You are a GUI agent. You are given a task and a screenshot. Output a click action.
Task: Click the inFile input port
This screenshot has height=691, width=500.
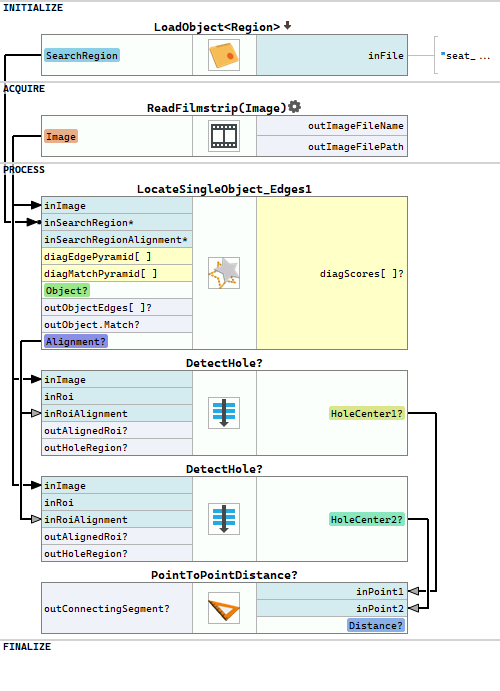pos(332,56)
